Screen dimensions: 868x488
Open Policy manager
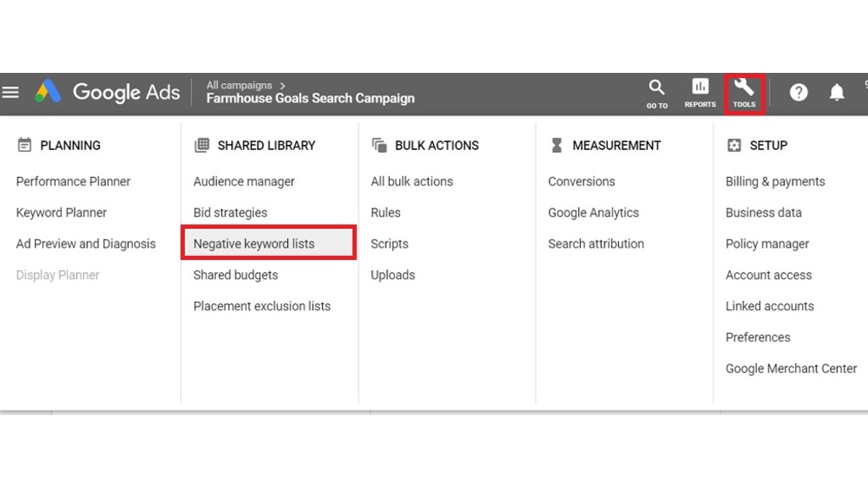pyautogui.click(x=767, y=243)
